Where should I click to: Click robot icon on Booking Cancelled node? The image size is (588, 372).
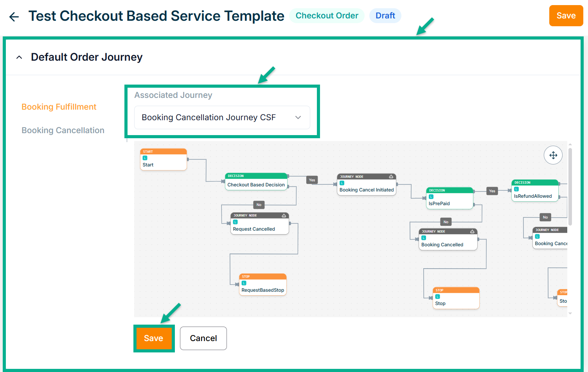click(472, 232)
